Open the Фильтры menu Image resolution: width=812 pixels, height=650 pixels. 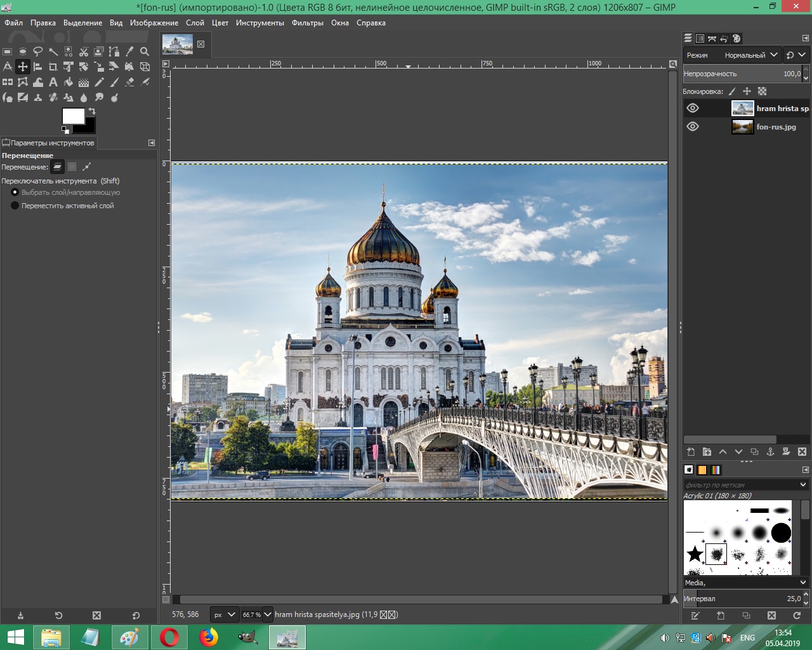(308, 22)
